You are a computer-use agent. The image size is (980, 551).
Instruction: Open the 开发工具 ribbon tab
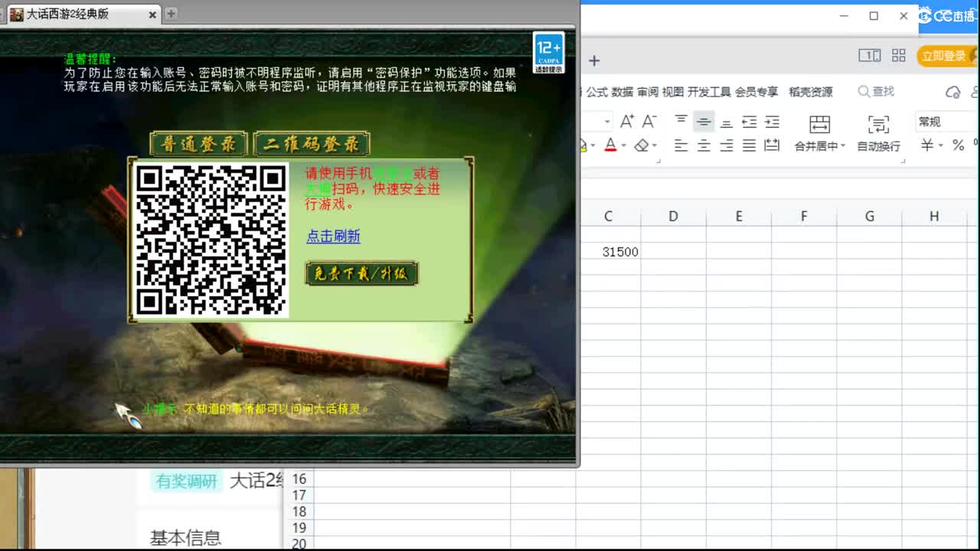[x=709, y=92]
